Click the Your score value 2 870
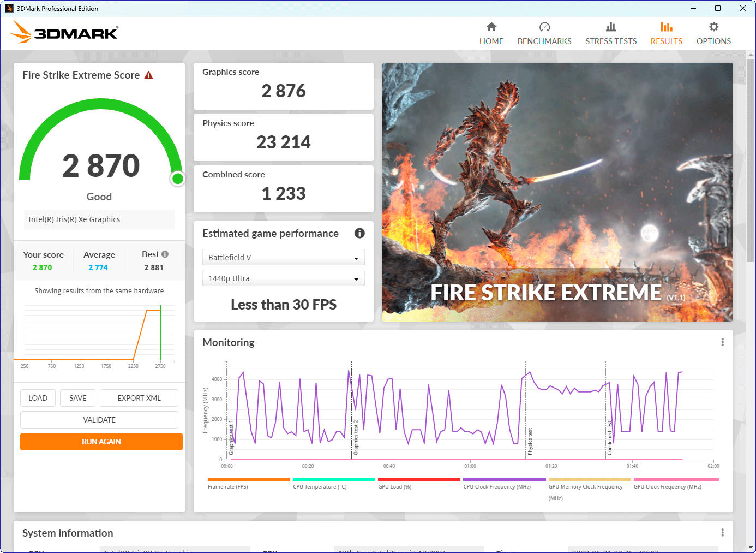This screenshot has width=756, height=553. pyautogui.click(x=43, y=267)
